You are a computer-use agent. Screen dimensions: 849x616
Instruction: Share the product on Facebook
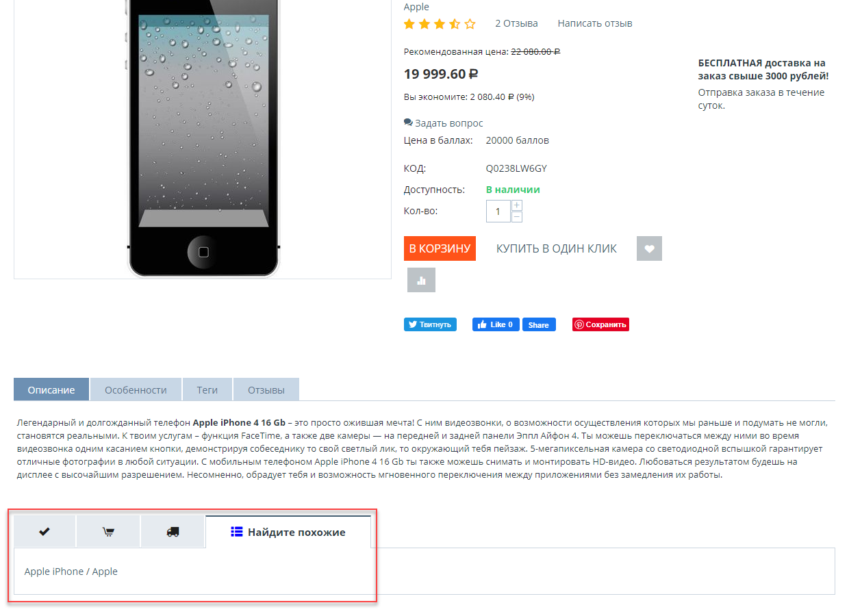(x=539, y=324)
